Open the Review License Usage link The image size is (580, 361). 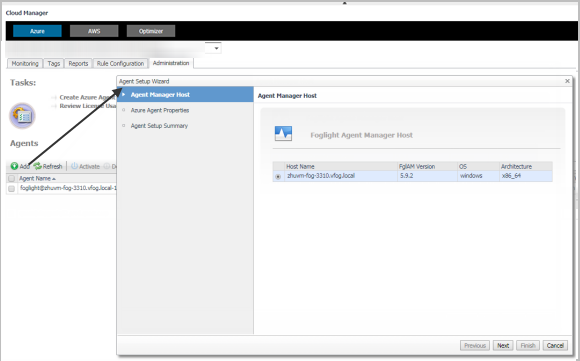[88, 106]
